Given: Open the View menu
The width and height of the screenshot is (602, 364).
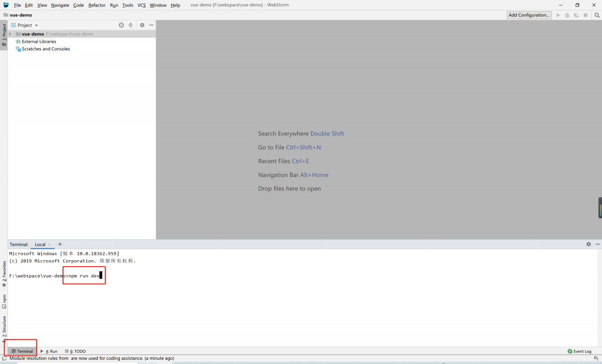Looking at the screenshot, I should tap(42, 5).
